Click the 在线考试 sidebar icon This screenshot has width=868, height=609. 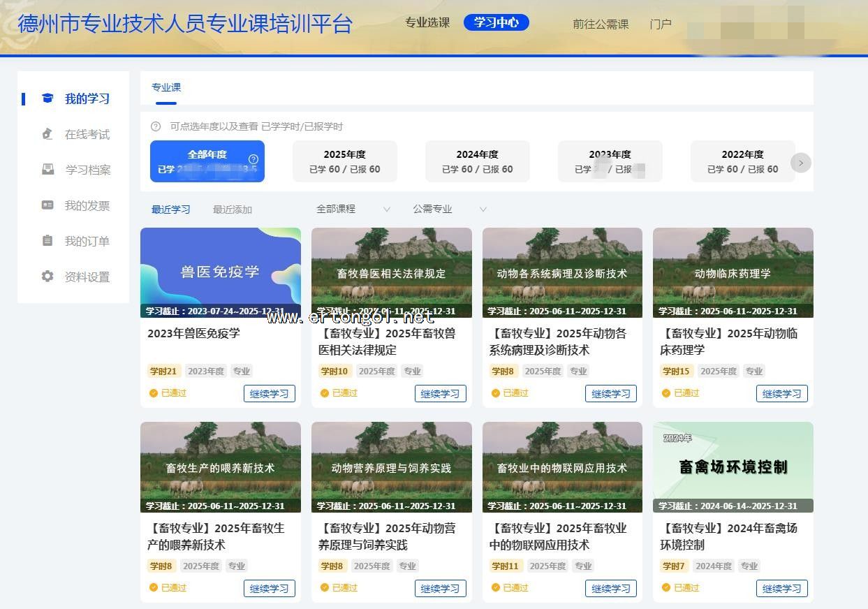(x=47, y=134)
